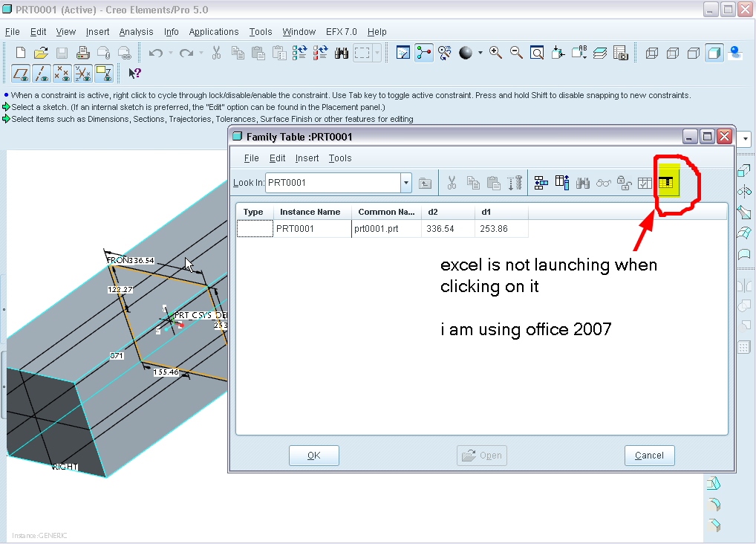The image size is (756, 544).
Task: Click the OK button in Family Table
Action: [x=314, y=456]
